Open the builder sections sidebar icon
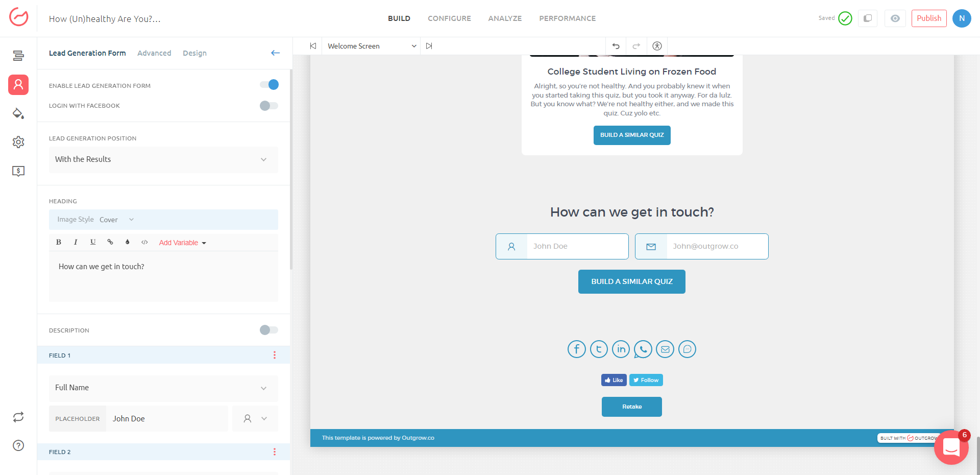This screenshot has width=980, height=475. (18, 56)
